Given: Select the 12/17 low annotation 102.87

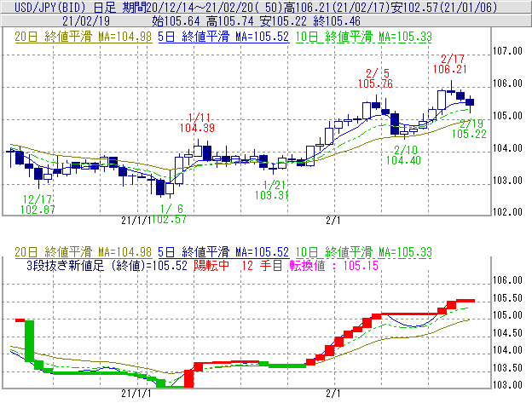Looking at the screenshot, I should 37,209.
